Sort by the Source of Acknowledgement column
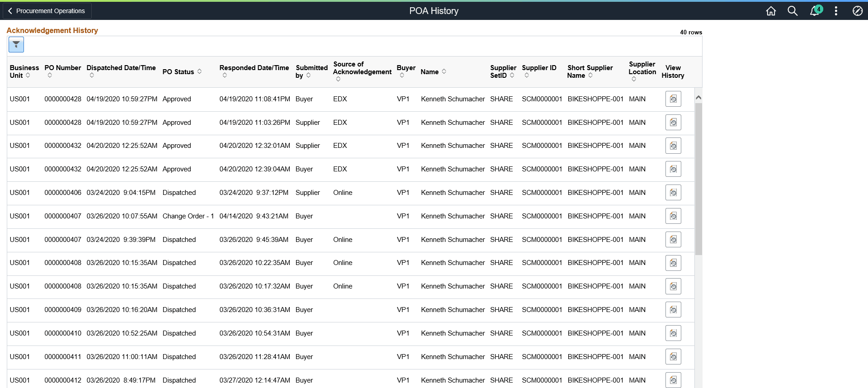Viewport: 868px width, 388px height. 362,71
